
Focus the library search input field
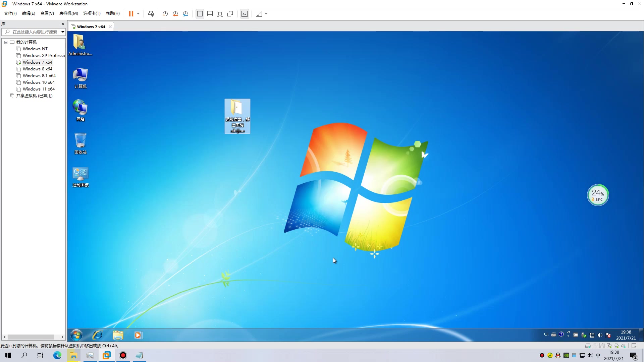[x=34, y=32]
